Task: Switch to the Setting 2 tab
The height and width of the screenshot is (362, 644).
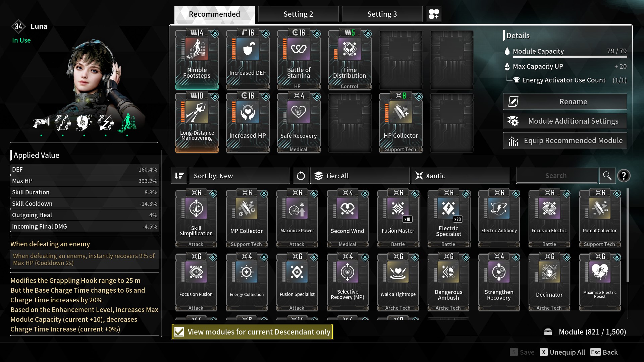Action: click(298, 14)
